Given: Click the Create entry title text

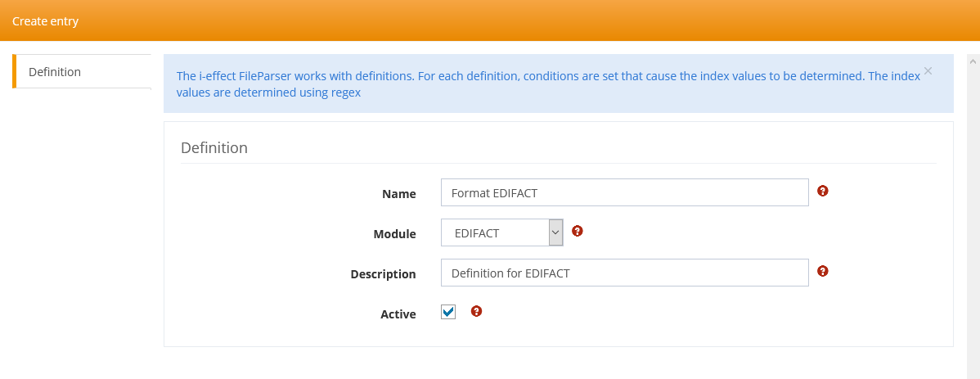Looking at the screenshot, I should [x=46, y=21].
